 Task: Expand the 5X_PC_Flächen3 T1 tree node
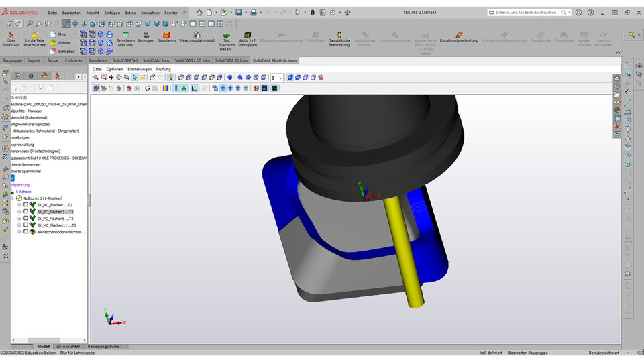19,212
